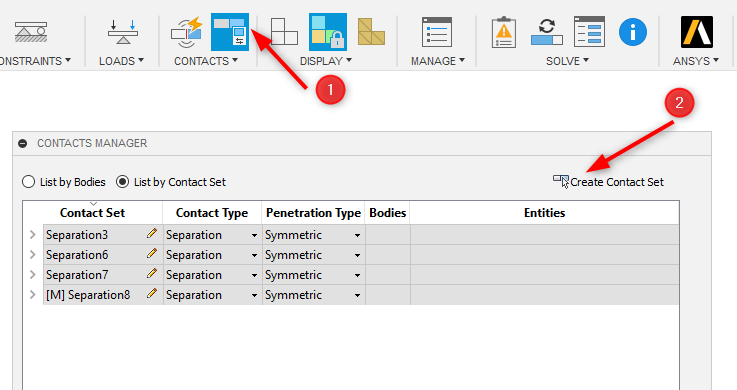Click Create Contact Set
Viewport: 737px width, 390px height.
point(608,182)
